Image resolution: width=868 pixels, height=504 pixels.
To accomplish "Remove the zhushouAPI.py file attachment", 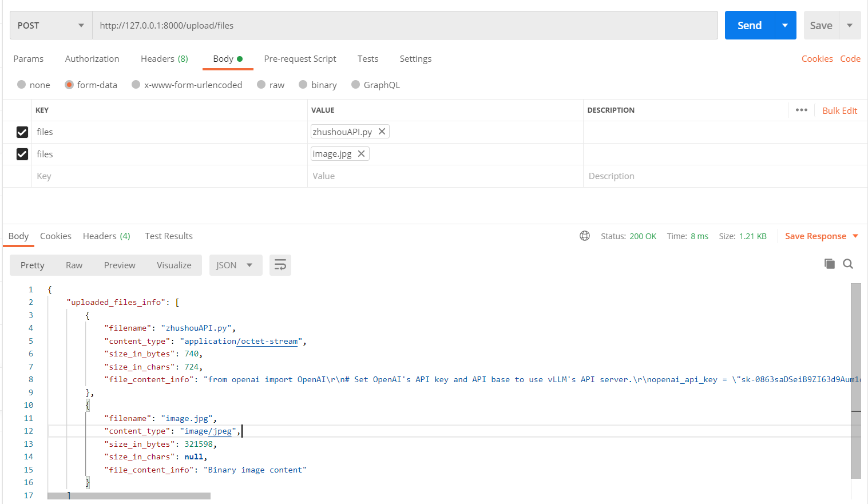I will coord(382,132).
